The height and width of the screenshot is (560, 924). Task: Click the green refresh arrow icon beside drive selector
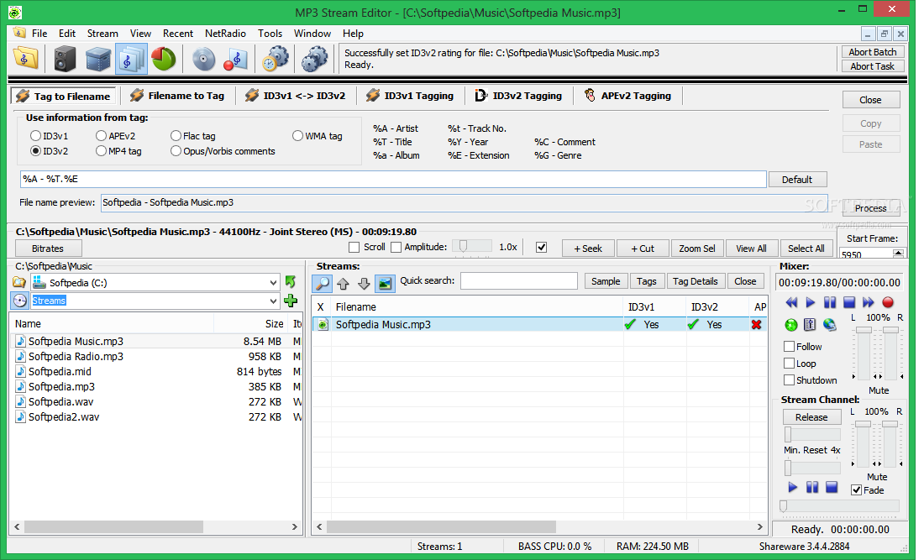pyautogui.click(x=291, y=281)
